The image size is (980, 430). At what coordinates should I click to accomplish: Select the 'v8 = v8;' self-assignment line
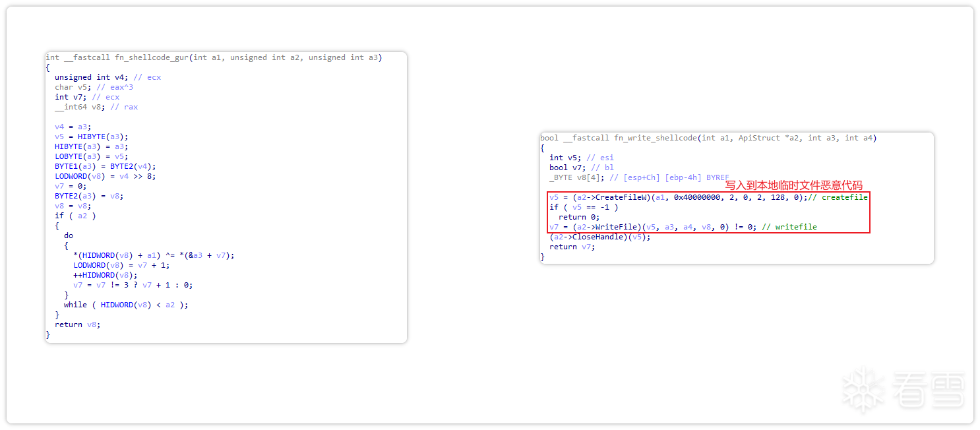[73, 206]
